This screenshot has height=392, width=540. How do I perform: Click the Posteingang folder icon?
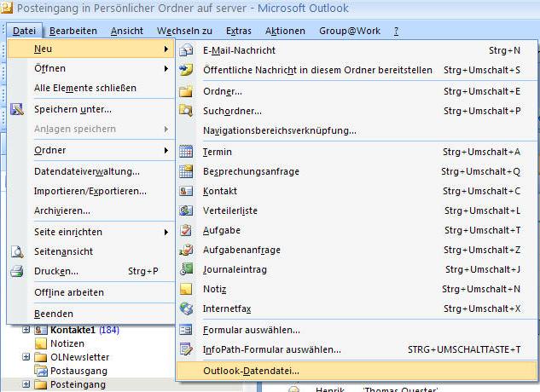41,384
